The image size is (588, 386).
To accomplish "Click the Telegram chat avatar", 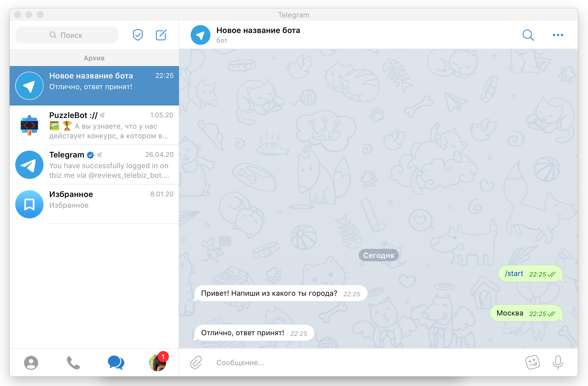I will (x=29, y=165).
